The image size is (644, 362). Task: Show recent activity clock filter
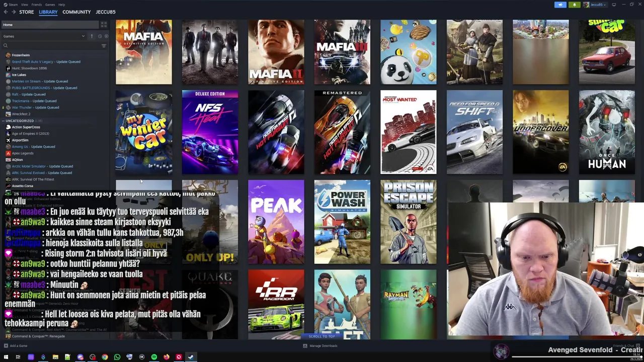(x=100, y=36)
